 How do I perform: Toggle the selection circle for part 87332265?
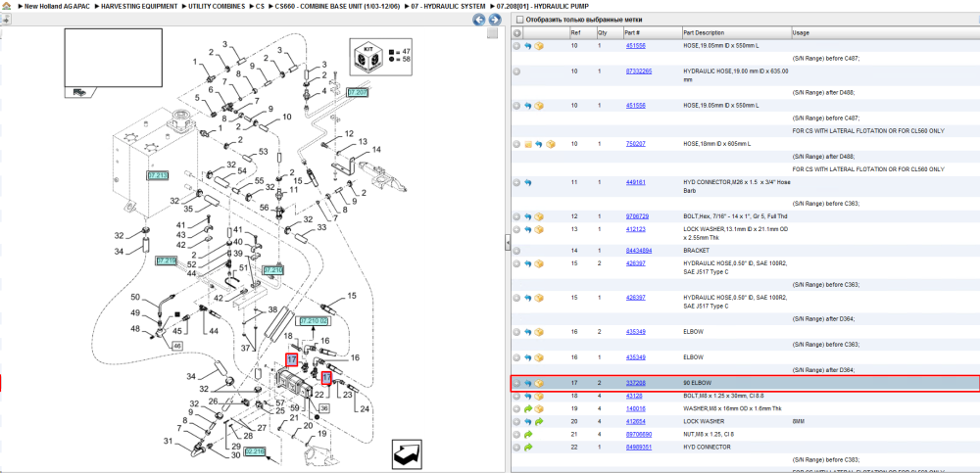[x=516, y=71]
